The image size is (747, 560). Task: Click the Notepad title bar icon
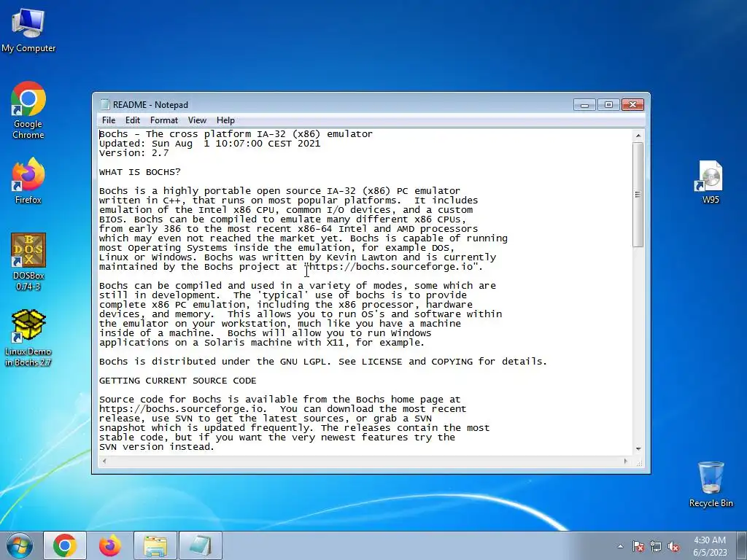coord(105,105)
